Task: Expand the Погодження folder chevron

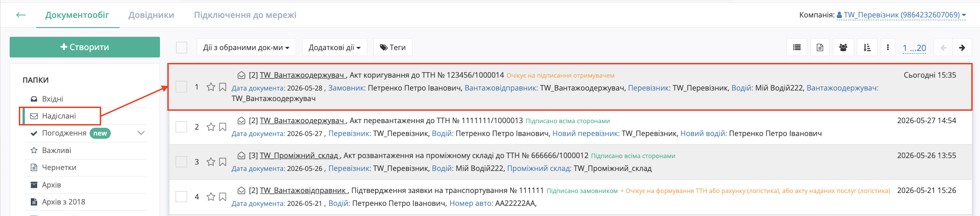Action: click(141, 133)
